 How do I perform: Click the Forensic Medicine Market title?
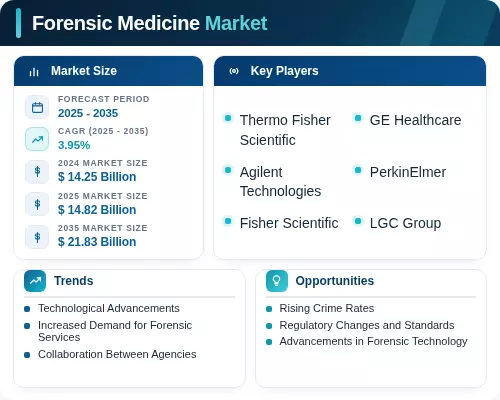point(150,23)
